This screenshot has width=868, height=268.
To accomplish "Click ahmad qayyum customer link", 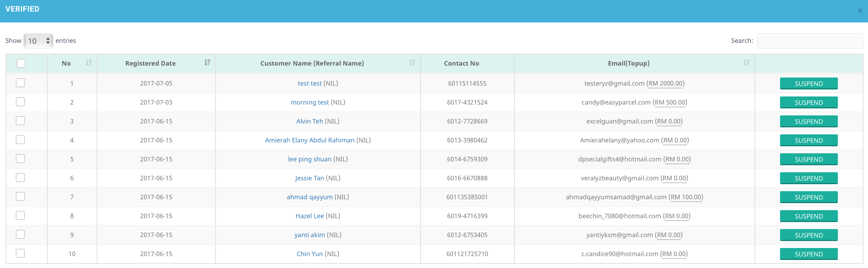I will pos(309,197).
